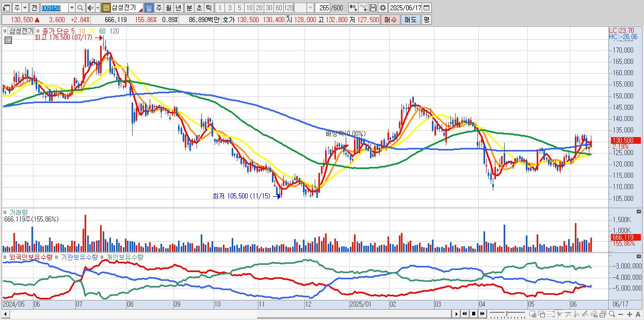Play chart replay forward
Image resolution: width=644 pixels, height=320 pixels.
click(456, 314)
